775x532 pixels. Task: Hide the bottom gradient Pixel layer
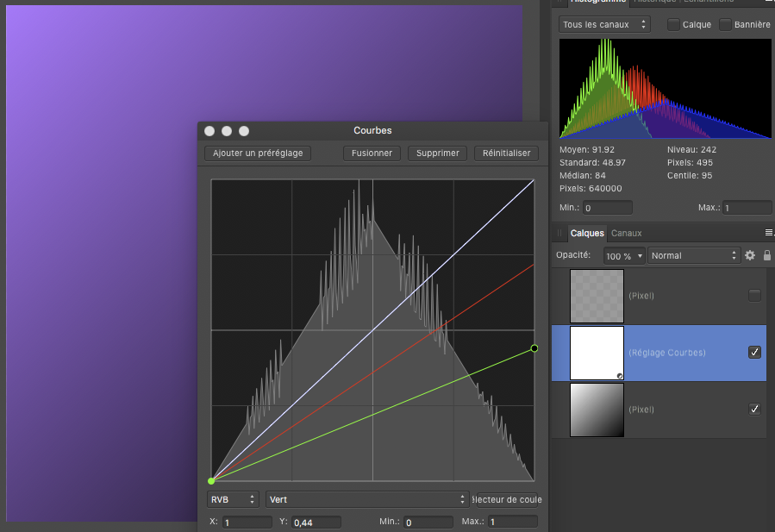754,409
